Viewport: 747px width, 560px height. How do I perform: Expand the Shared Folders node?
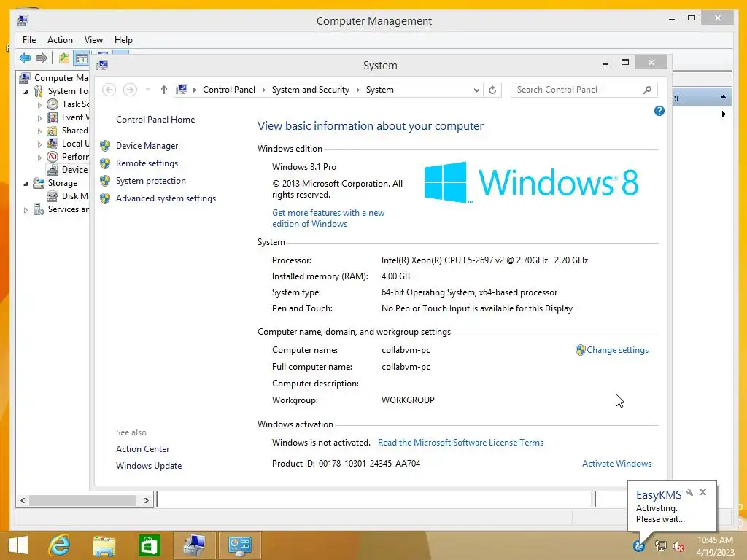point(39,131)
